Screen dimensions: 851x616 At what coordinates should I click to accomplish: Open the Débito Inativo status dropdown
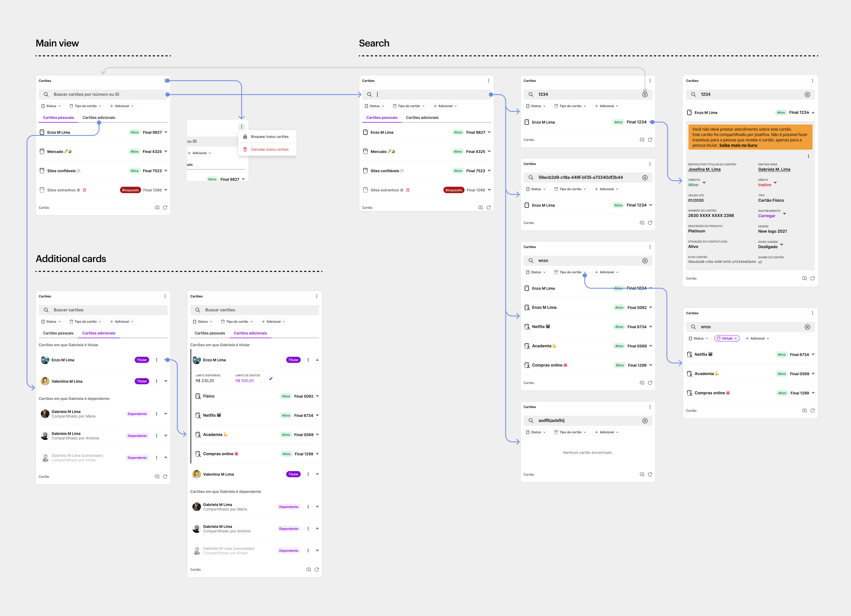775,183
